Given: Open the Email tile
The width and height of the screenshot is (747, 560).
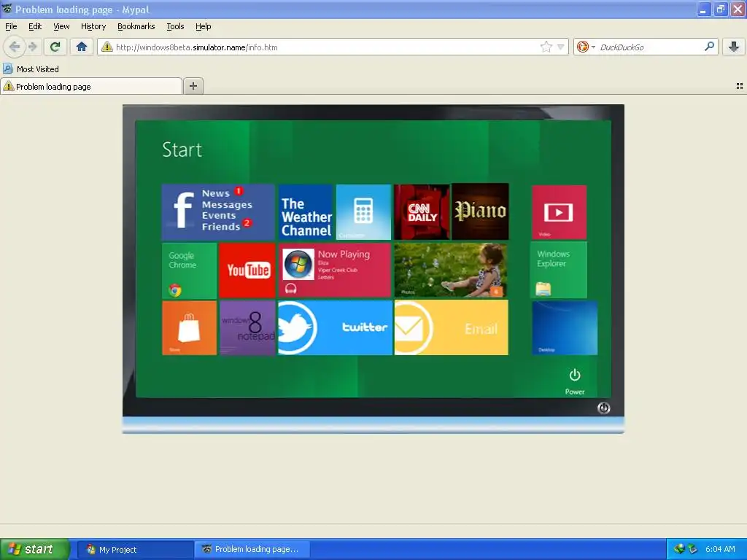Looking at the screenshot, I should 451,327.
